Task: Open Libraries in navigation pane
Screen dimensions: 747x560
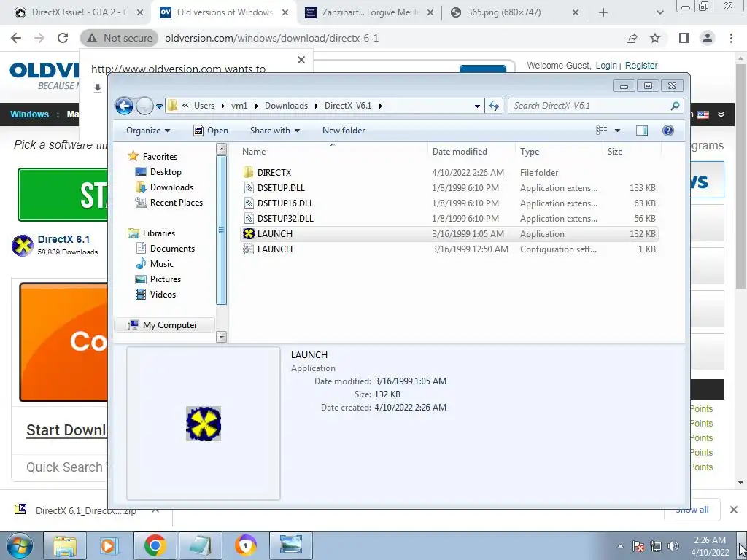Action: 158,233
